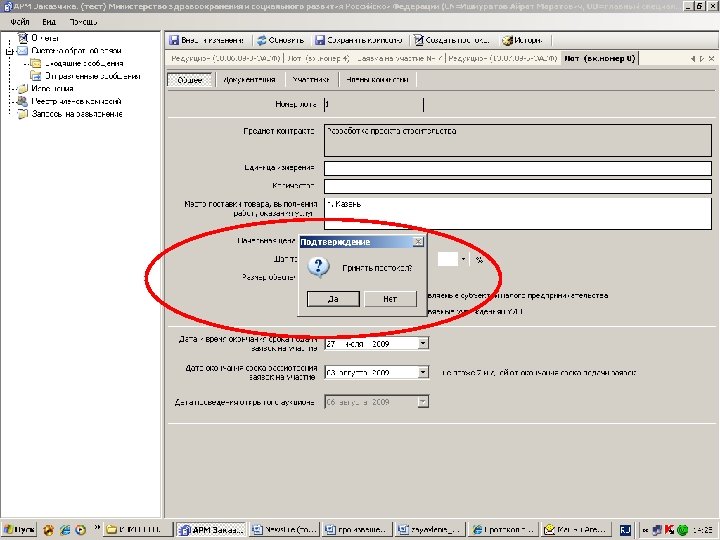Close the Подтверждение dialog with X

pyautogui.click(x=418, y=242)
